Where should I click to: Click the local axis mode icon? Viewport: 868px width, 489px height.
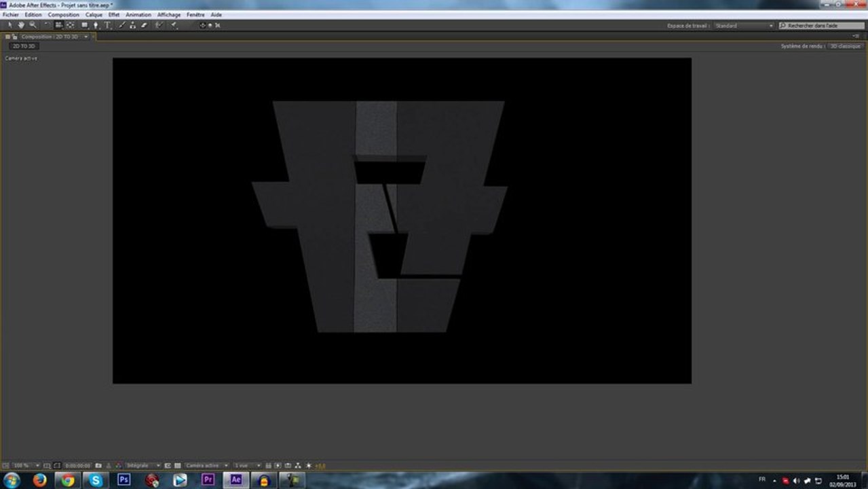tap(202, 25)
